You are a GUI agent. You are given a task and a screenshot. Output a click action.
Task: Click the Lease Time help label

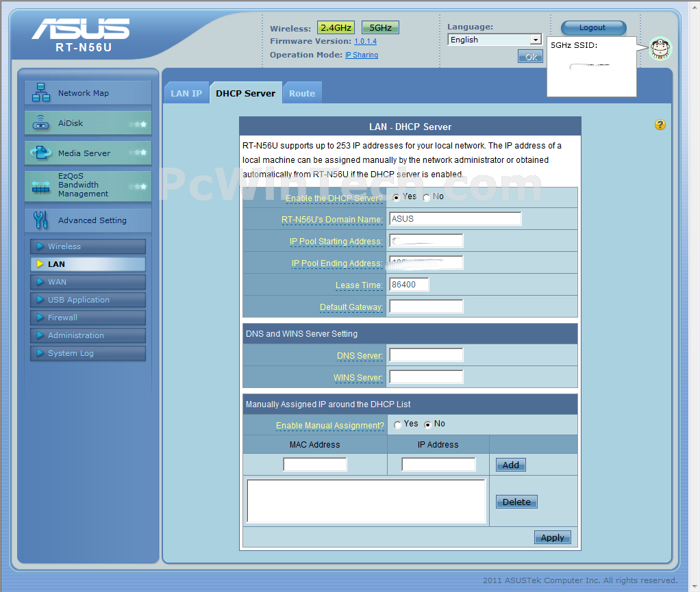359,285
